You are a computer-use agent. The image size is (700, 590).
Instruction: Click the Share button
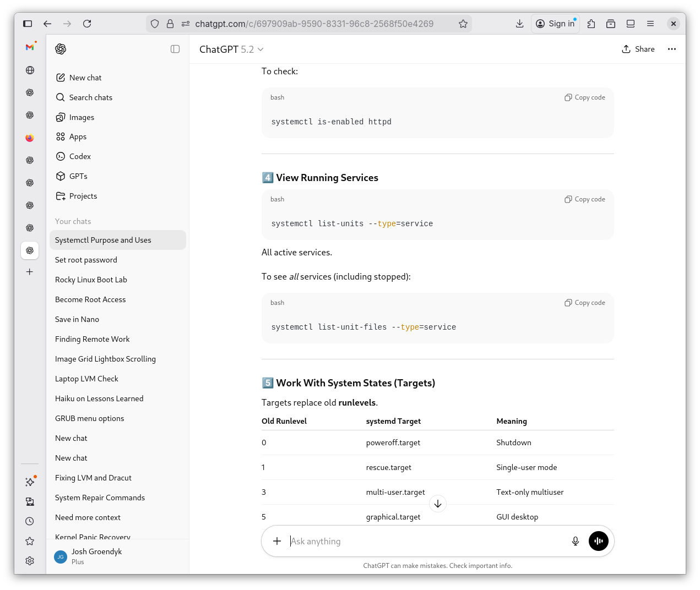pos(638,49)
